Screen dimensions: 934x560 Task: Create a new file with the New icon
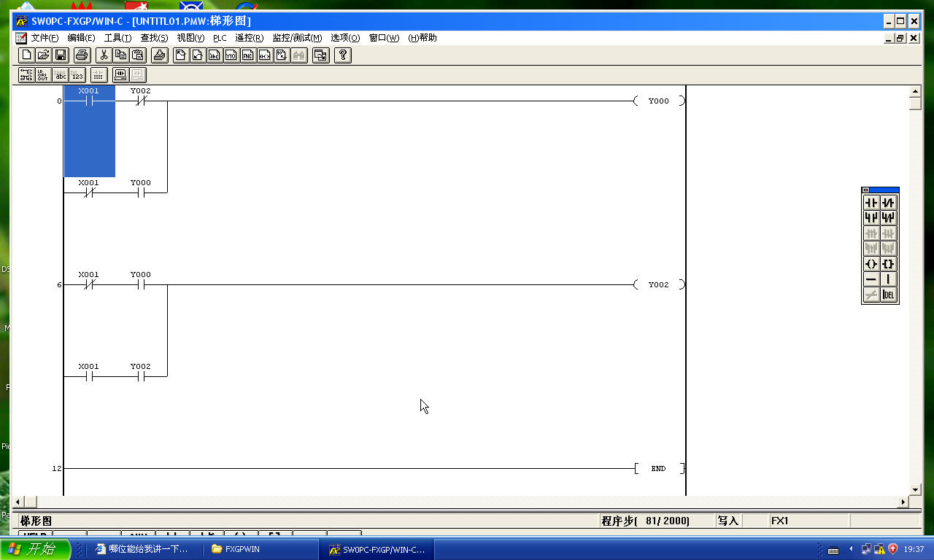(x=26, y=55)
